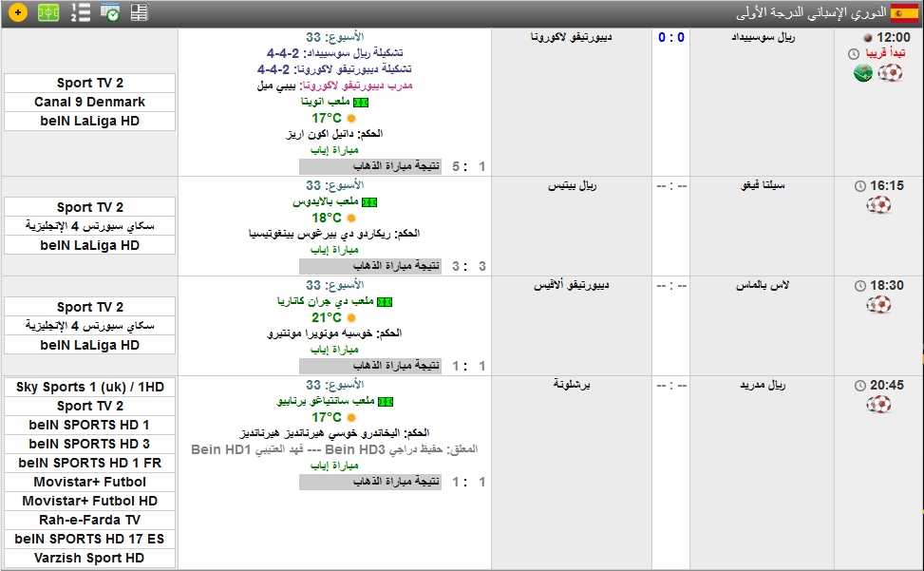The height and width of the screenshot is (571, 924).
Task: Click the clock icon beside 20:45
Action: (x=860, y=386)
